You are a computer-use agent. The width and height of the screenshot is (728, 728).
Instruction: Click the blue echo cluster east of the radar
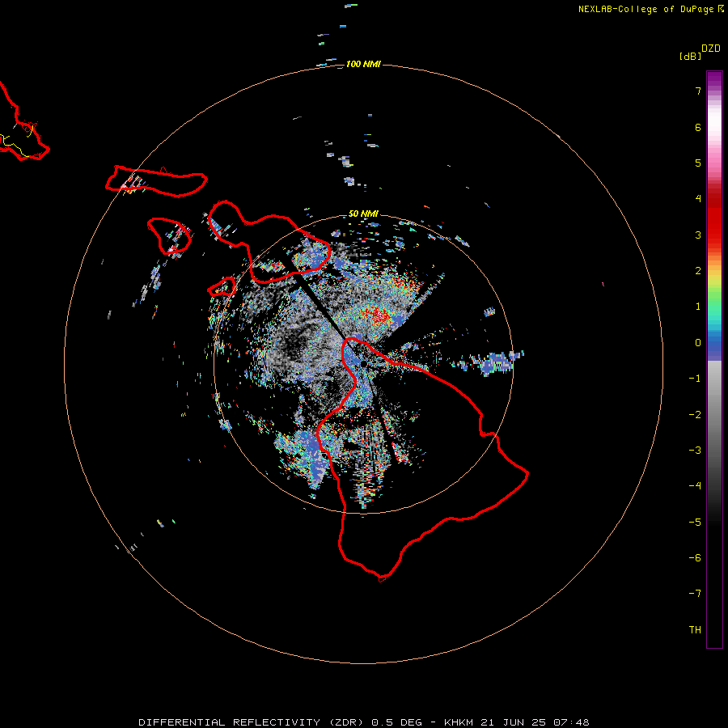pos(497,362)
